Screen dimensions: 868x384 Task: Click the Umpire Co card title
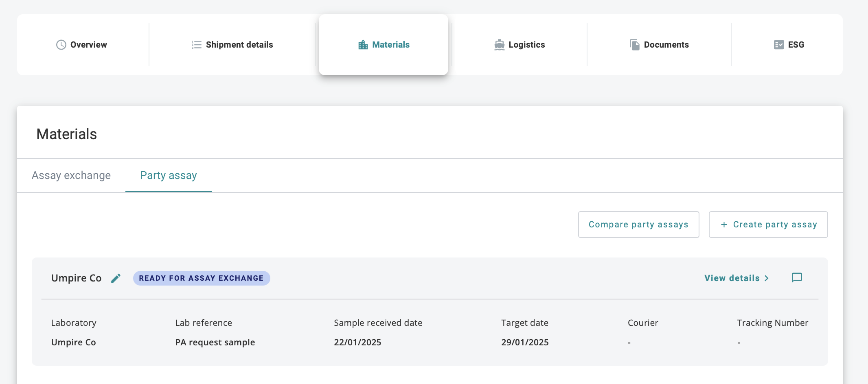[76, 278]
